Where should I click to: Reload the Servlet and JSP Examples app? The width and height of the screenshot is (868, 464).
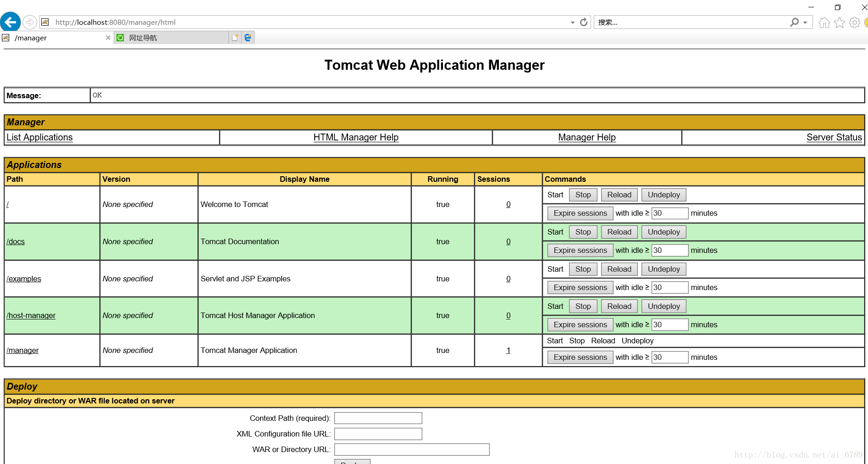coord(619,269)
